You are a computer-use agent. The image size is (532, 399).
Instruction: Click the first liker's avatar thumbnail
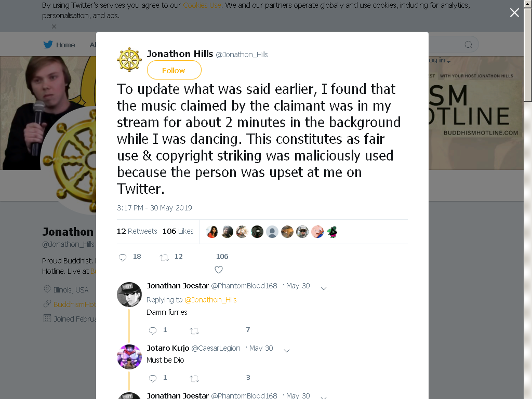click(x=212, y=232)
